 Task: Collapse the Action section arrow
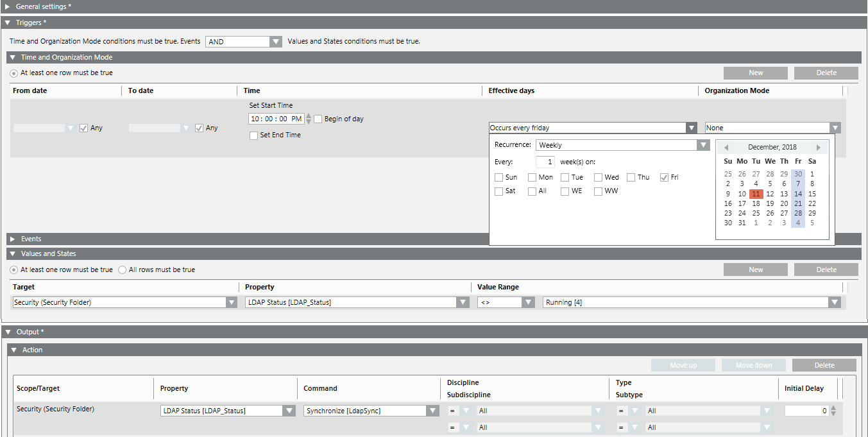13,350
